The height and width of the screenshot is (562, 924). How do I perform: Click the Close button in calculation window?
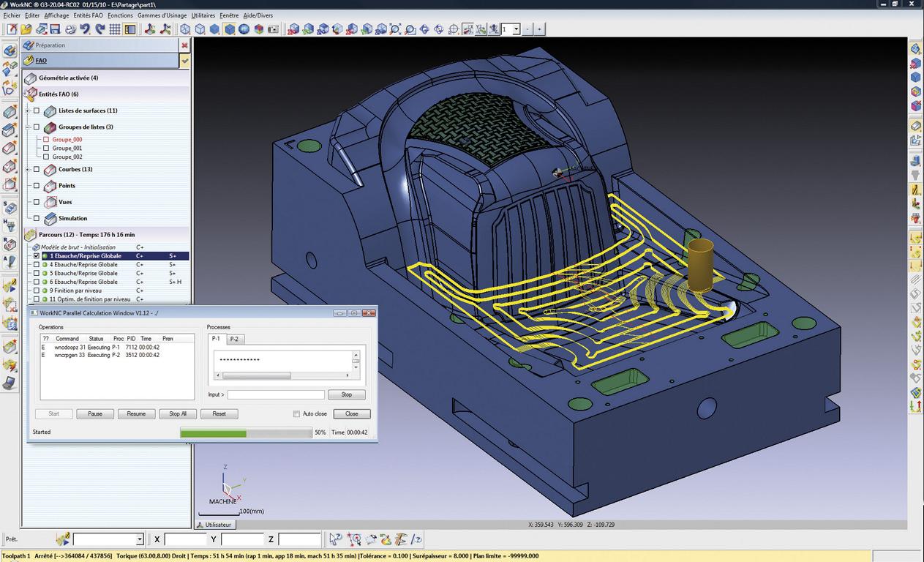tap(352, 414)
